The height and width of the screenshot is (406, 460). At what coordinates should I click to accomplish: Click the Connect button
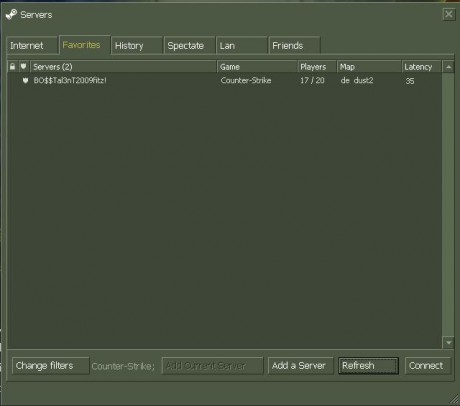coord(428,366)
